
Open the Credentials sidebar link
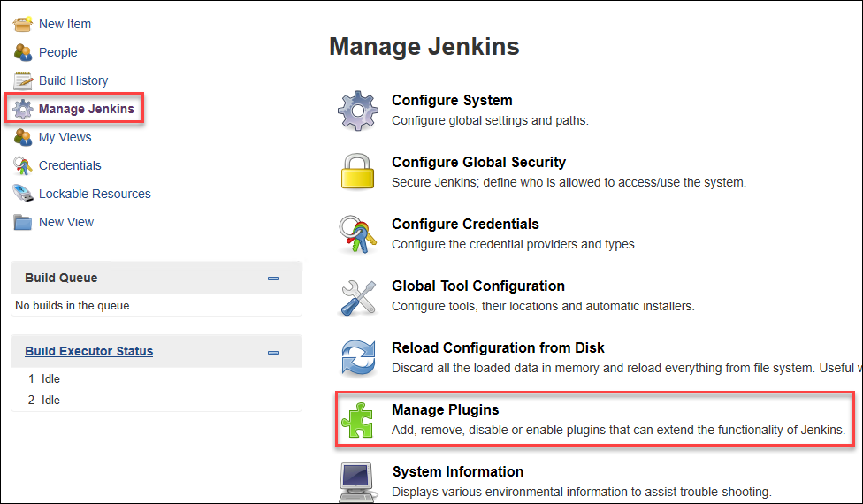tap(70, 165)
